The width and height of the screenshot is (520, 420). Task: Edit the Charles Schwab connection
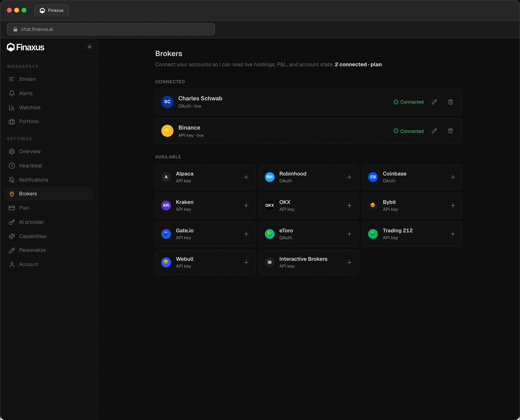(434, 102)
